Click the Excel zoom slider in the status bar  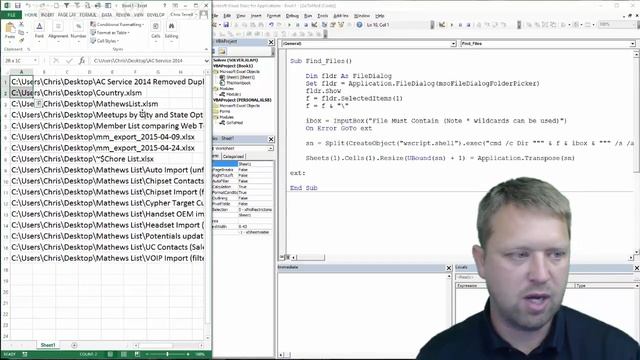coord(167,354)
